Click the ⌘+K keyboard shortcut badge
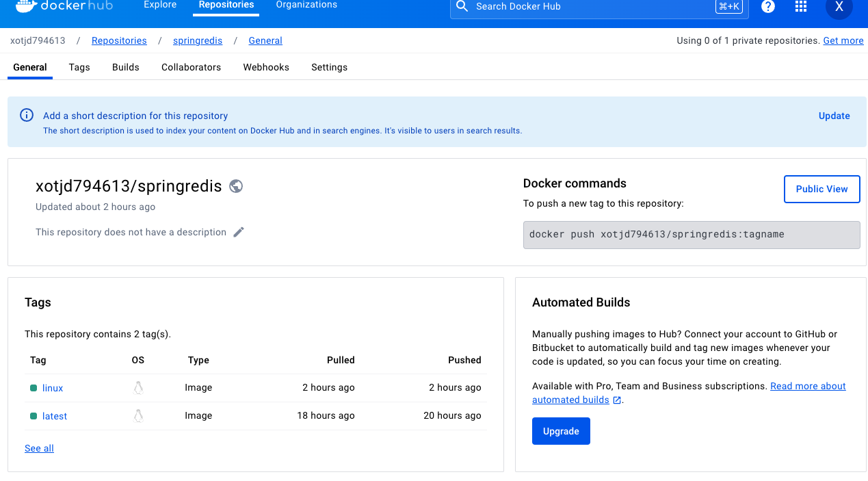Image resolution: width=868 pixels, height=481 pixels. pyautogui.click(x=728, y=6)
